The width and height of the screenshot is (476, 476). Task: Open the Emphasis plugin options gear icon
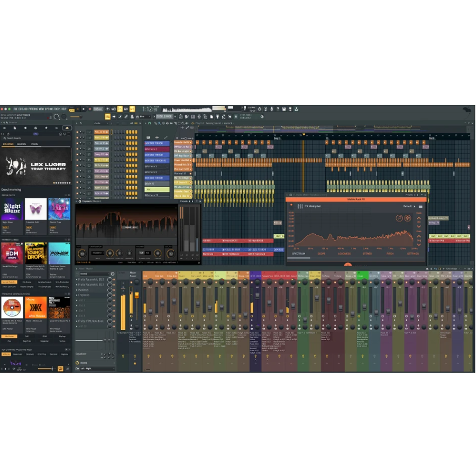[80, 202]
